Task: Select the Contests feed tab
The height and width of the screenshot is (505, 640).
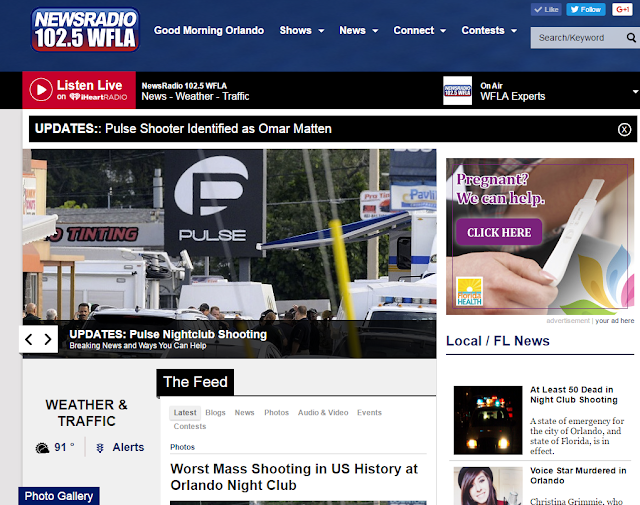Action: [x=190, y=426]
